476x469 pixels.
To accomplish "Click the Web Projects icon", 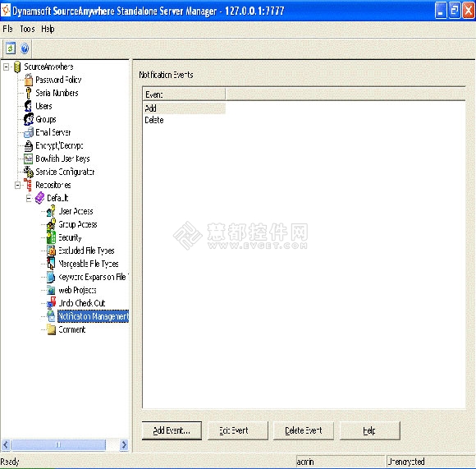I will click(x=51, y=290).
